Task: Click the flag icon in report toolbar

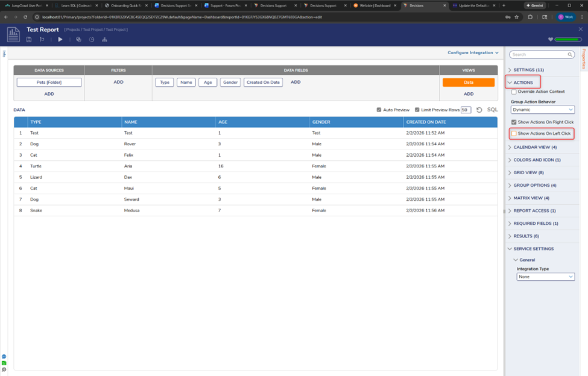Action: [x=42, y=40]
